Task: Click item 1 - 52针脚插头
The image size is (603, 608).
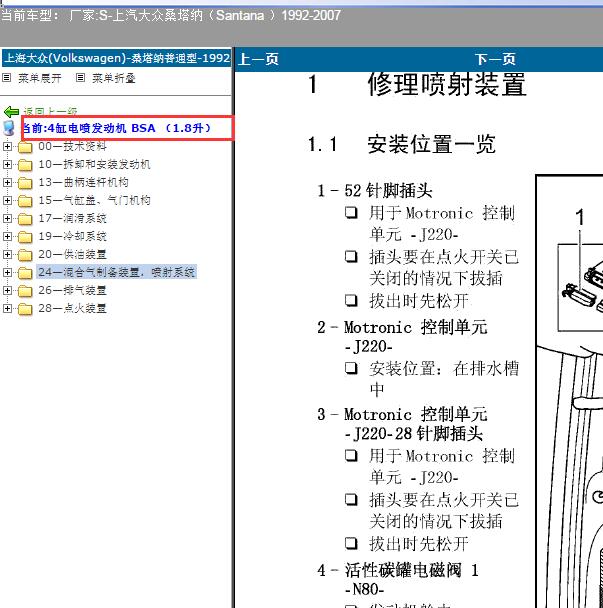Action: [x=375, y=190]
